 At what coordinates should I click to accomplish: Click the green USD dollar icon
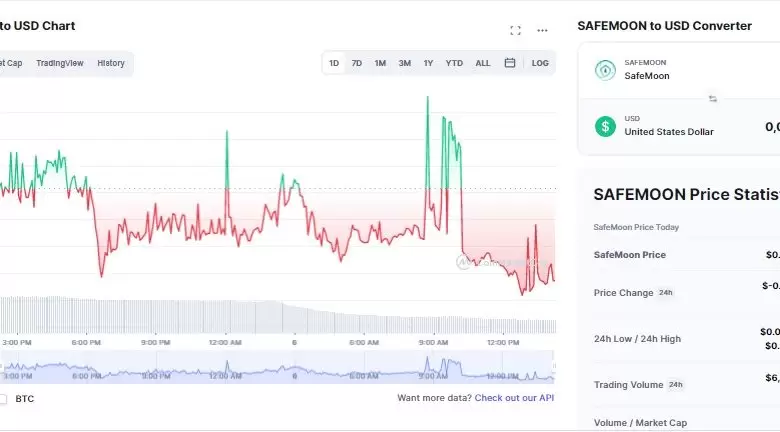605,126
